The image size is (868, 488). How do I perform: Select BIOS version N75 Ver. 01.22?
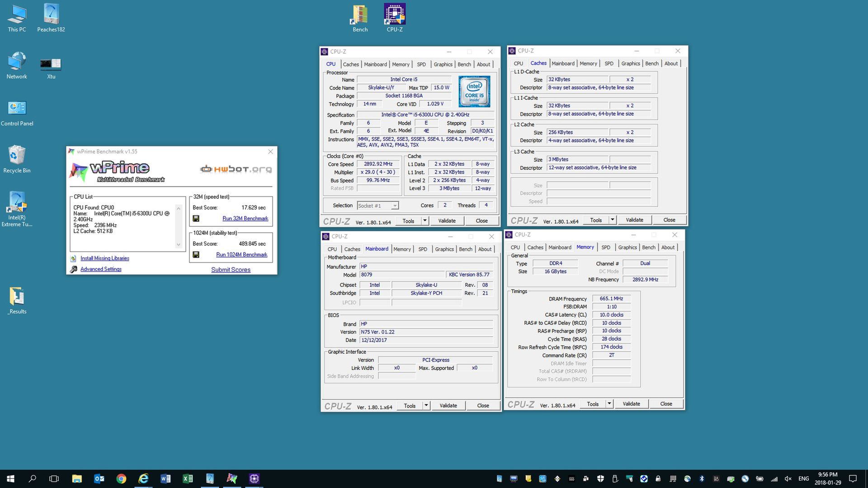(426, 332)
